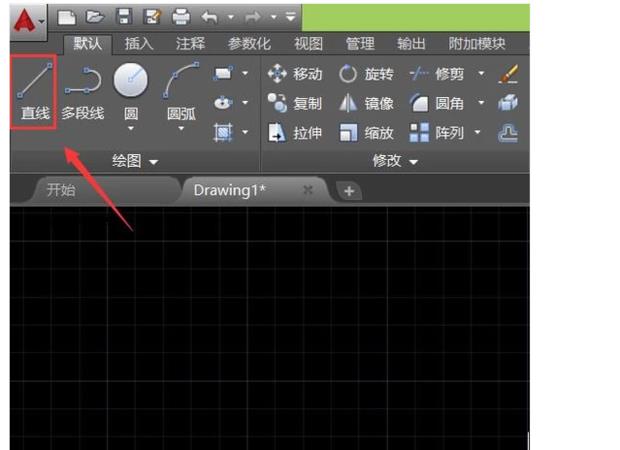
Task: Add new drawing tab with plus
Action: pos(348,191)
